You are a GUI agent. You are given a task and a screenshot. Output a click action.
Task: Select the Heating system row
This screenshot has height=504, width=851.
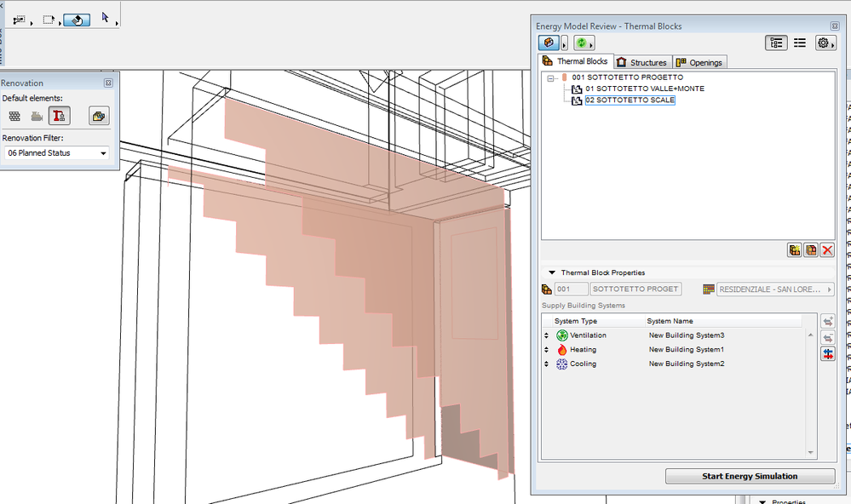pyautogui.click(x=673, y=349)
